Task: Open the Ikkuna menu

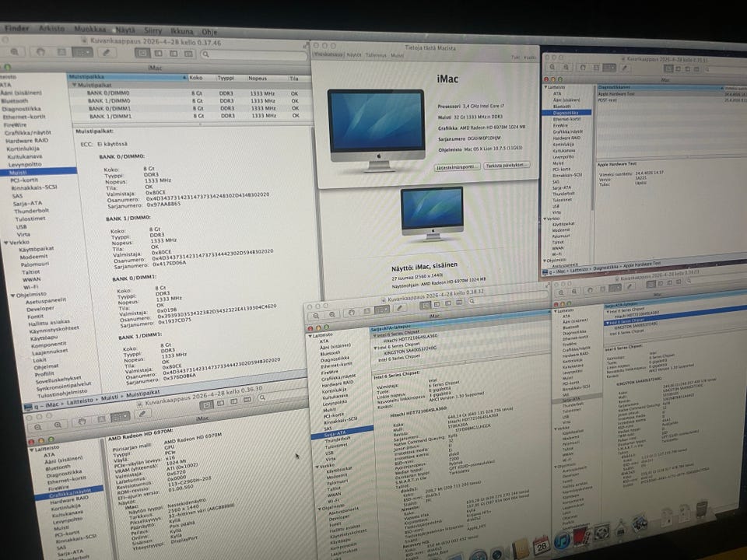Action: point(182,31)
